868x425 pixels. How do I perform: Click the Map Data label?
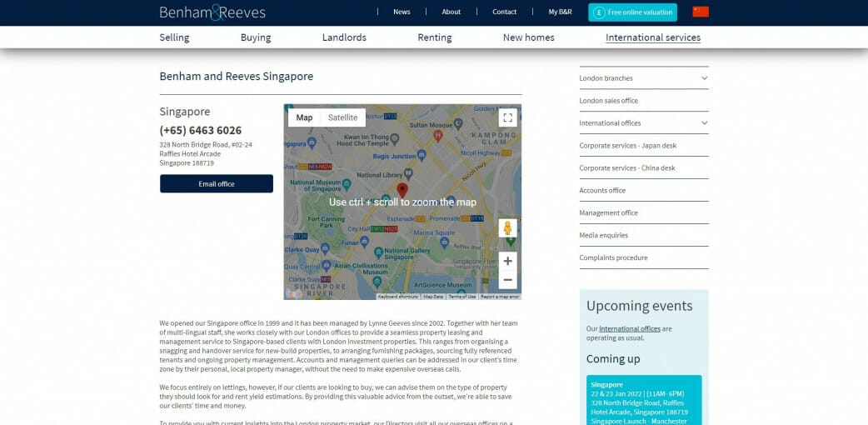pyautogui.click(x=433, y=297)
